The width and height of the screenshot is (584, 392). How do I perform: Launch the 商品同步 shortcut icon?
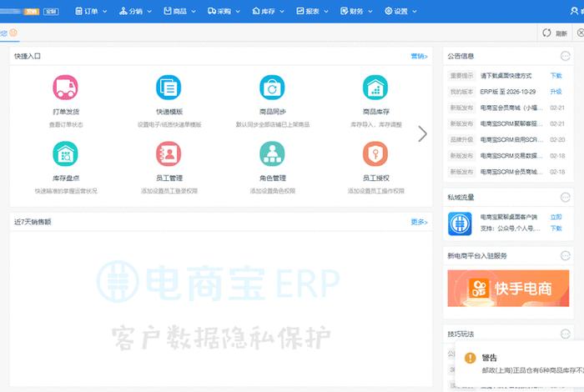point(272,88)
